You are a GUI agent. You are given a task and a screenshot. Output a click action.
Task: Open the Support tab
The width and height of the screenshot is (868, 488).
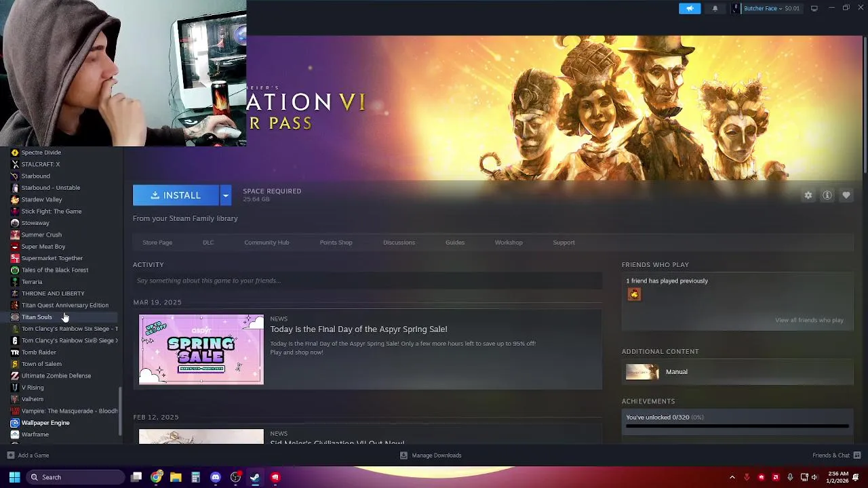(564, 243)
